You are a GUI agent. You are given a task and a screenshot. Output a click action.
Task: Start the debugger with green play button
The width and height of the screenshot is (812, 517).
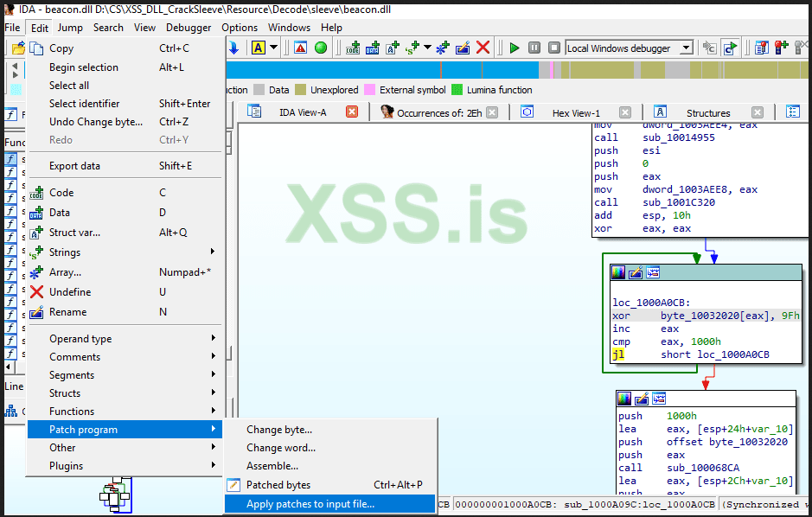pos(515,48)
